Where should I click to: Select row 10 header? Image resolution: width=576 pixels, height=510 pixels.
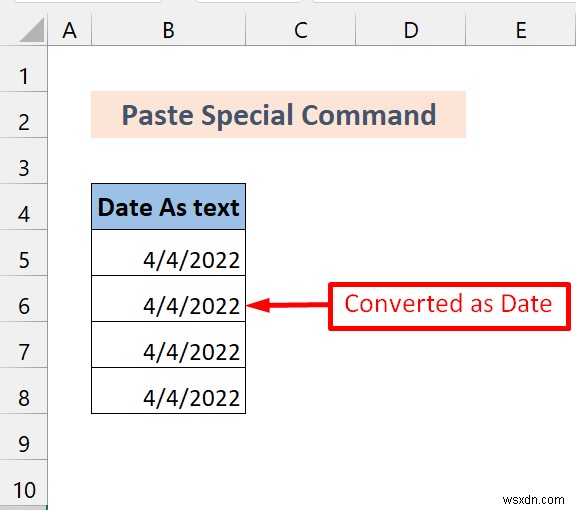click(x=24, y=482)
